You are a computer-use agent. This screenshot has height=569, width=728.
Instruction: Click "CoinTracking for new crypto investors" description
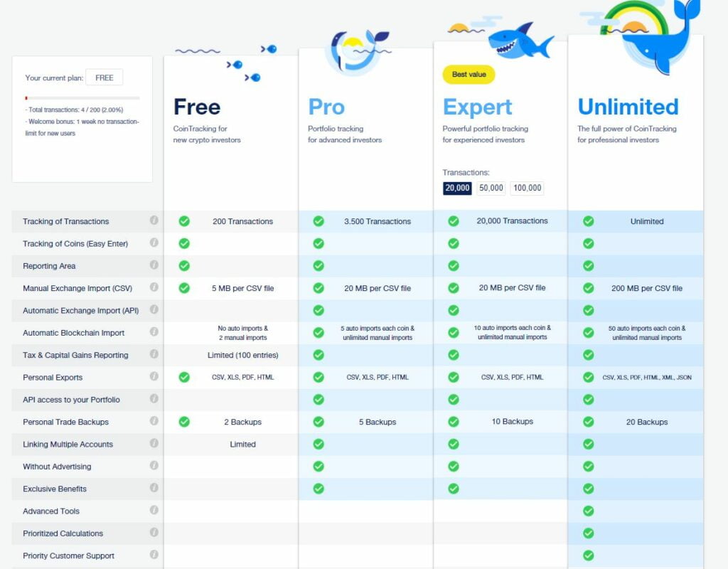207,134
